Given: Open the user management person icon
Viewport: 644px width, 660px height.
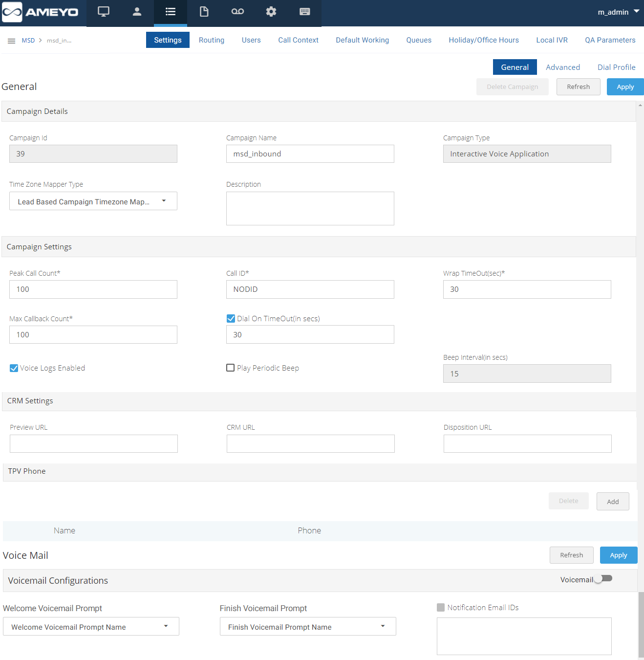Looking at the screenshot, I should point(137,12).
